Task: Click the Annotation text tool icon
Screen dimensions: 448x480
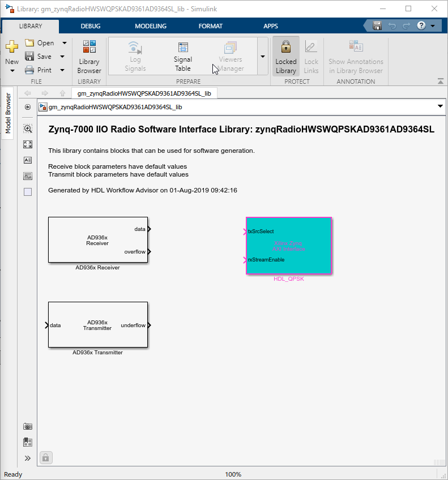Action: 28,160
